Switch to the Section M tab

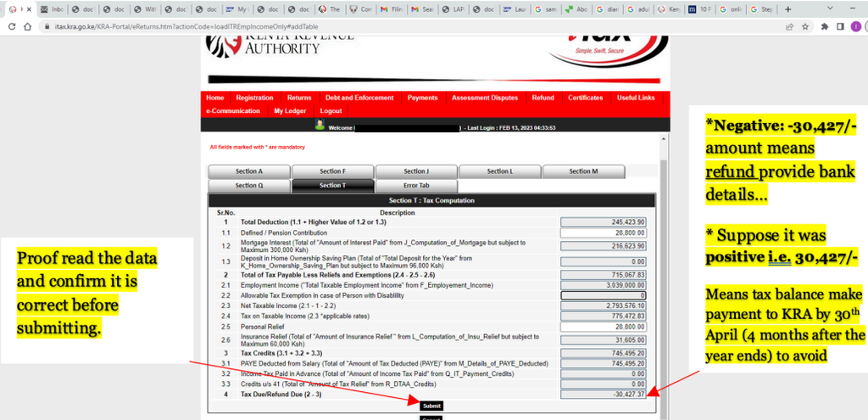tap(583, 171)
